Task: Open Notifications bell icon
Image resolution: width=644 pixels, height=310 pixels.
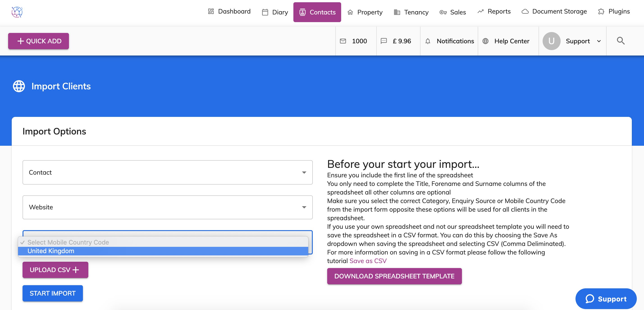Action: pos(428,41)
